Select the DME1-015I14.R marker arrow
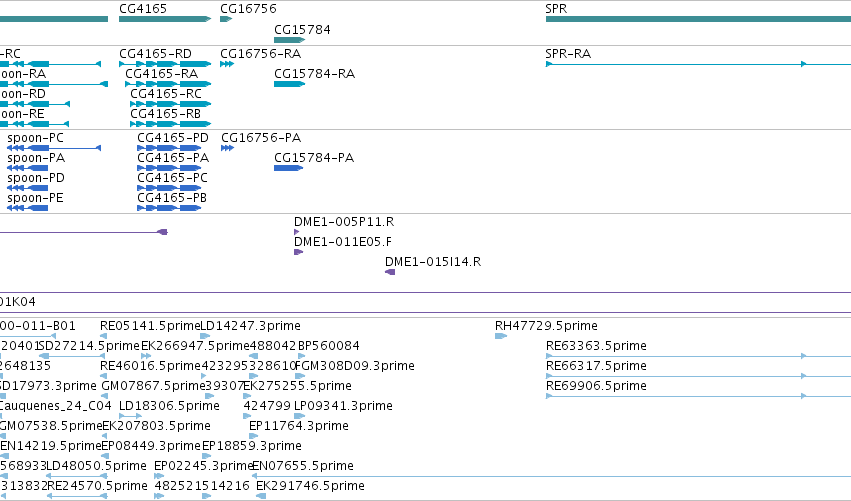The width and height of the screenshot is (851, 501). [x=390, y=272]
